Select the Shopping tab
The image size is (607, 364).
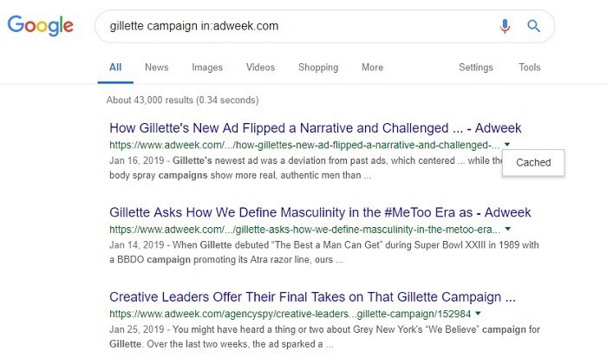318,68
